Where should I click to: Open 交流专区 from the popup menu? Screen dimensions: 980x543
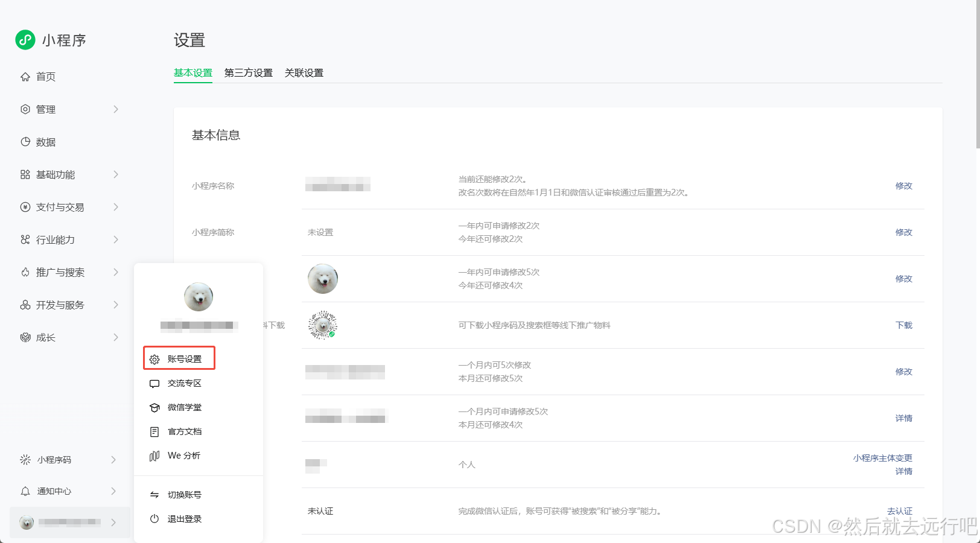coord(185,384)
